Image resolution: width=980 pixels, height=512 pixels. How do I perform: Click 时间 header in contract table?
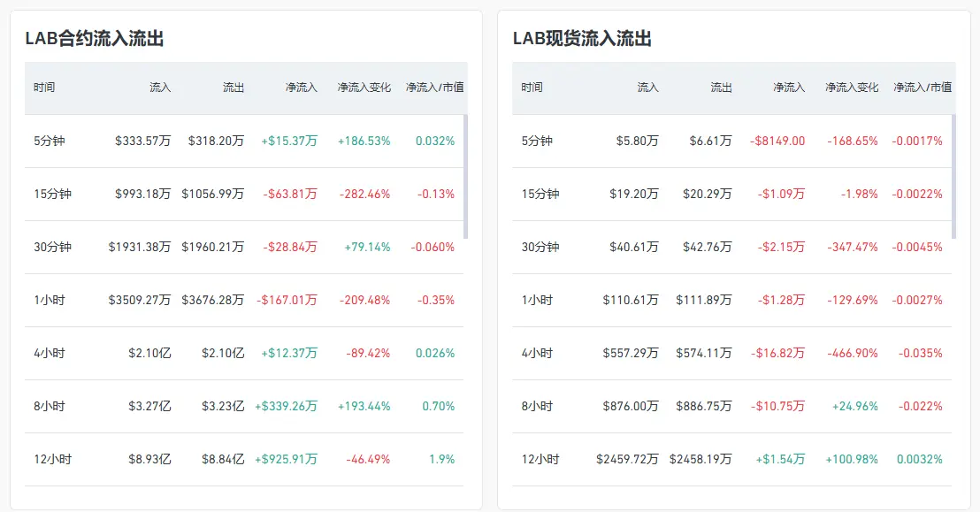pos(44,88)
